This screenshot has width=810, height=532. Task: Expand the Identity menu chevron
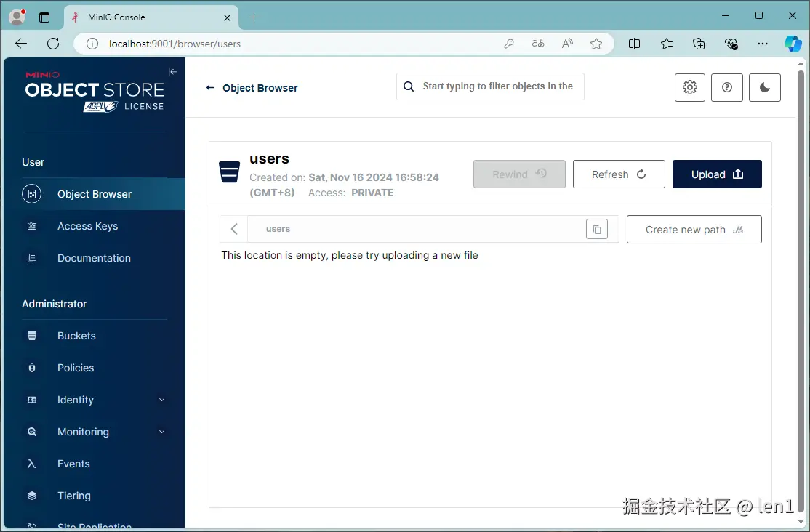[161, 400]
